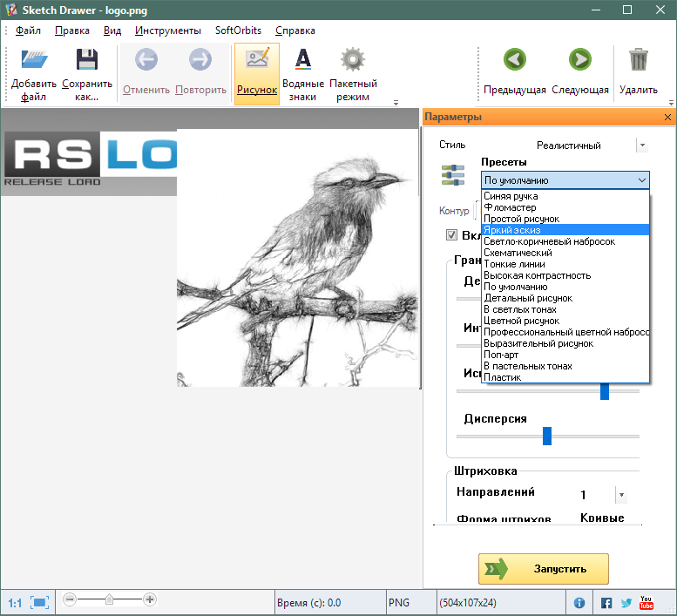The image size is (677, 616).
Task: Select the Watermarks tool icon
Action: [x=302, y=60]
